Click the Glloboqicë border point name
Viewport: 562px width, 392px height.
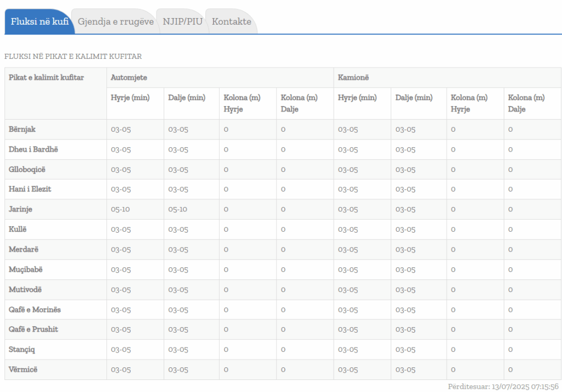[x=27, y=170]
